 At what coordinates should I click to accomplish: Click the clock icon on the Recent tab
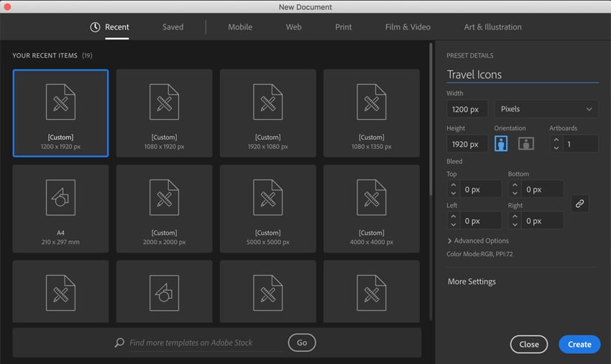95,27
